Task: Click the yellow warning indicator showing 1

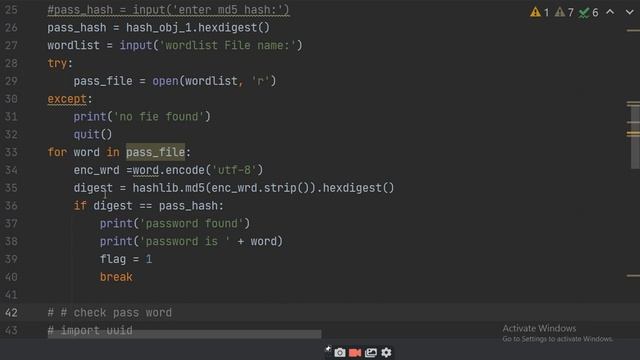Action: 539,12
